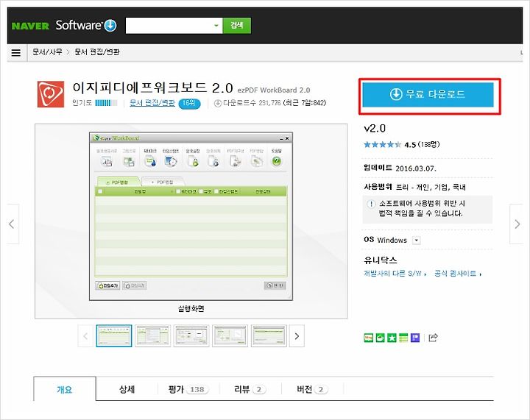Open the search box dropdown arrow

216,26
